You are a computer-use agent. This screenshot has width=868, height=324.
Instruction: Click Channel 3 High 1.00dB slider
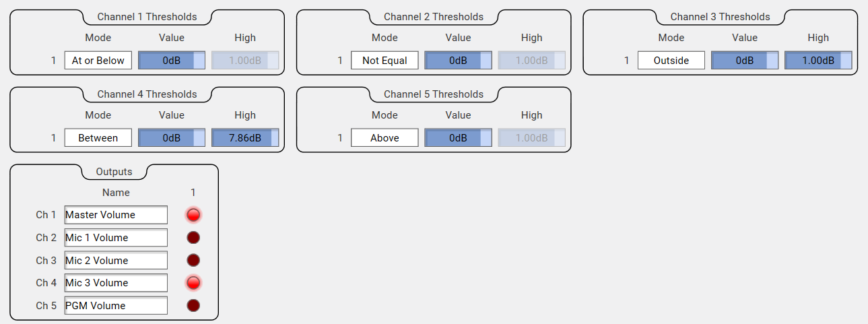tap(818, 61)
